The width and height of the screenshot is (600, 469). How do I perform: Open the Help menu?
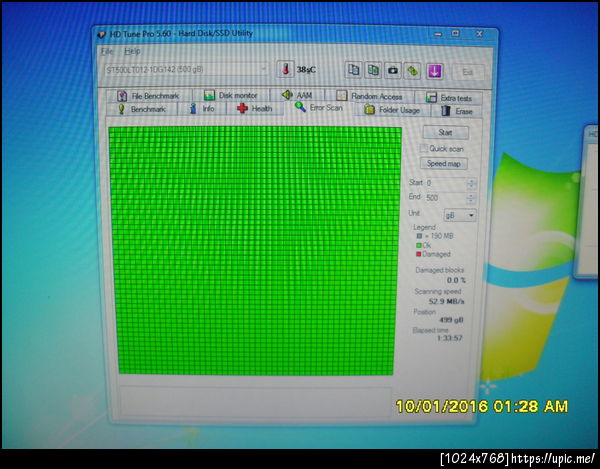click(x=132, y=51)
